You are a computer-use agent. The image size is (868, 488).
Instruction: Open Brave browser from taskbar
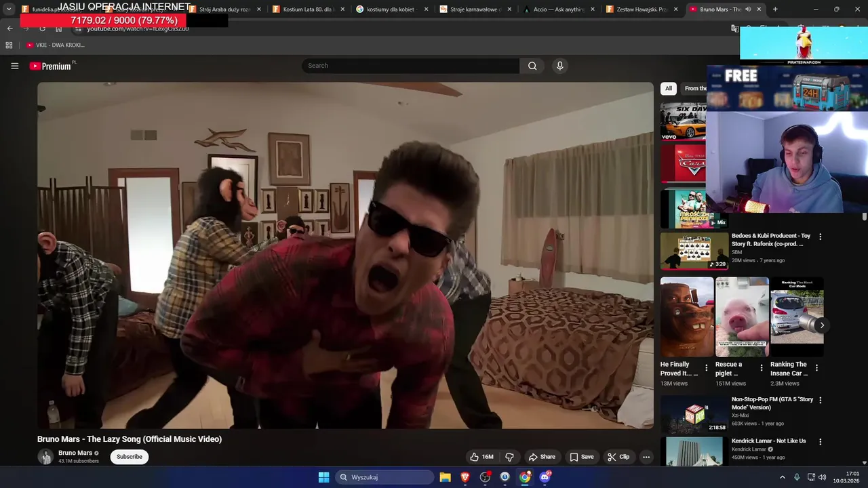point(465,477)
